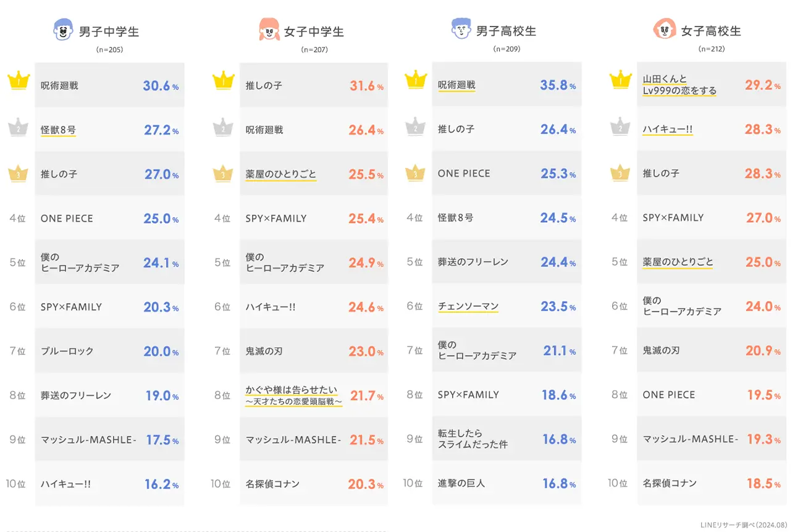Screen dimensions: 803x532
Task: Select the gold first-place crown in 女子高校生 column
Action: pyautogui.click(x=620, y=80)
